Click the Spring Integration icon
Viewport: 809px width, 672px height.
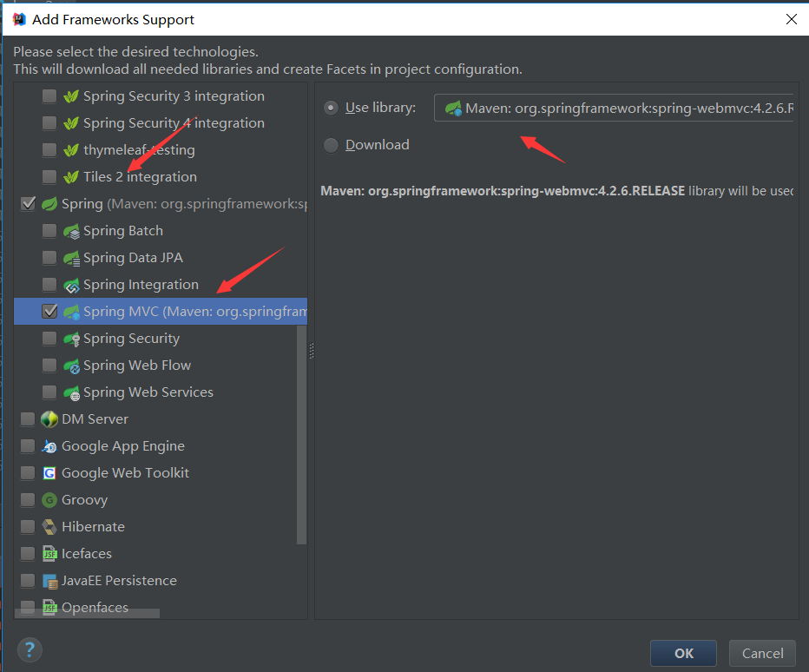click(x=72, y=285)
